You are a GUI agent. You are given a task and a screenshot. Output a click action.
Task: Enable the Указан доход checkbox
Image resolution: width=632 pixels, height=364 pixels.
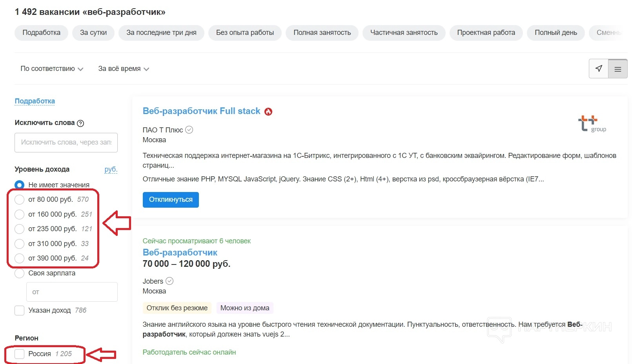[19, 310]
